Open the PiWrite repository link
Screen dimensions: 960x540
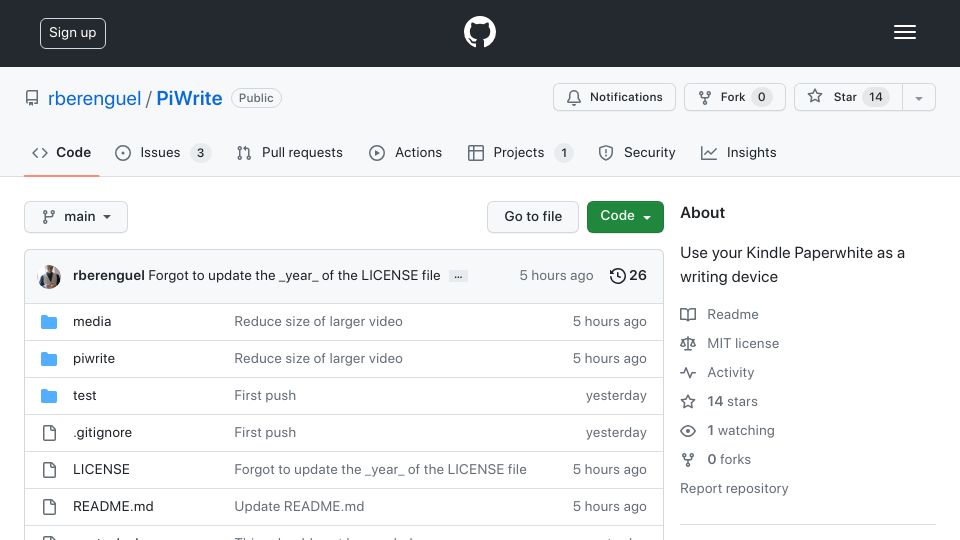[x=189, y=98]
